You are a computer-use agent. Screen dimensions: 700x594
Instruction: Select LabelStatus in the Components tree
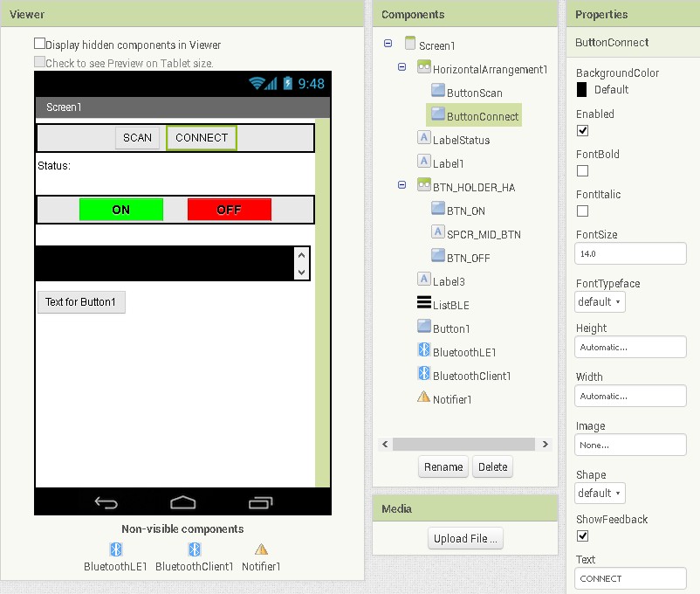(x=461, y=140)
